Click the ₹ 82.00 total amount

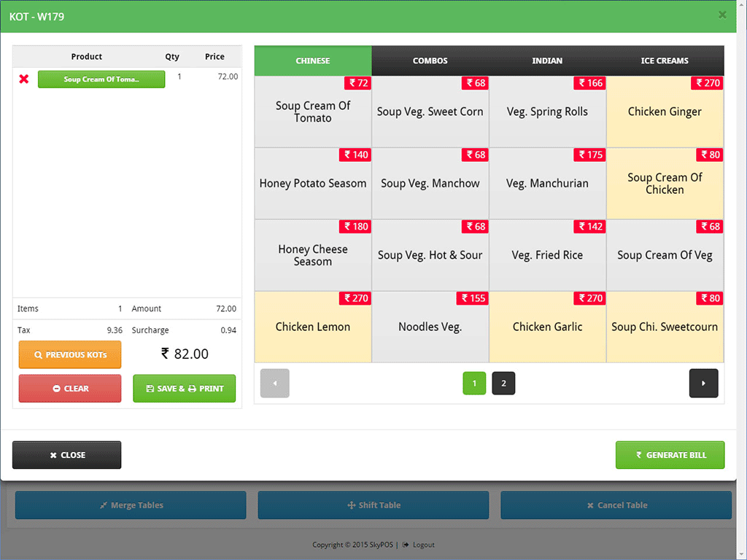point(185,354)
